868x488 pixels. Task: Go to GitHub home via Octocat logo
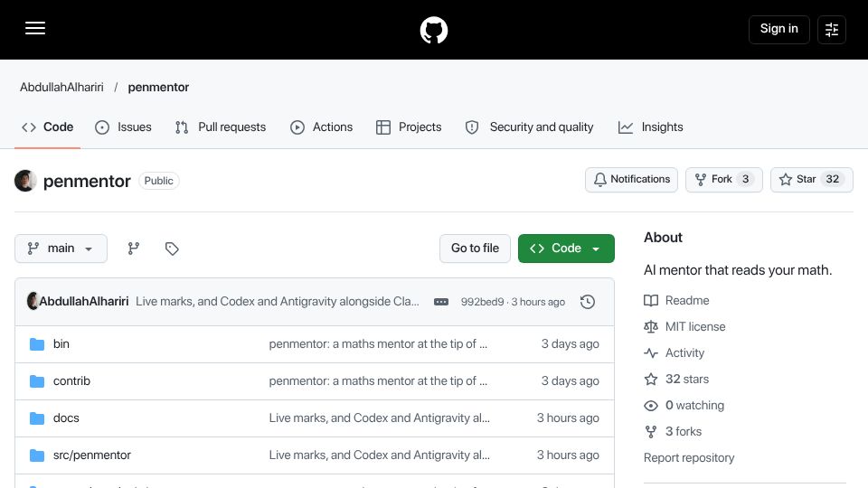point(433,30)
